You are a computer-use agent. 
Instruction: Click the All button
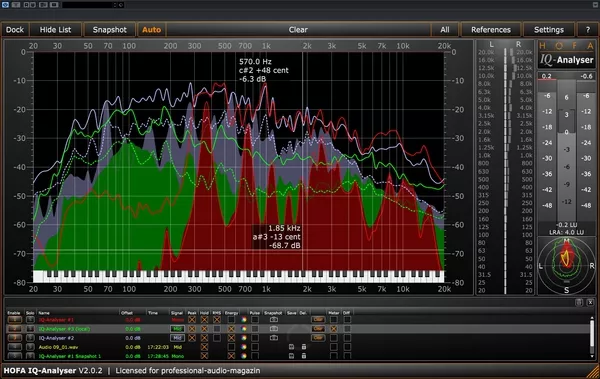445,30
